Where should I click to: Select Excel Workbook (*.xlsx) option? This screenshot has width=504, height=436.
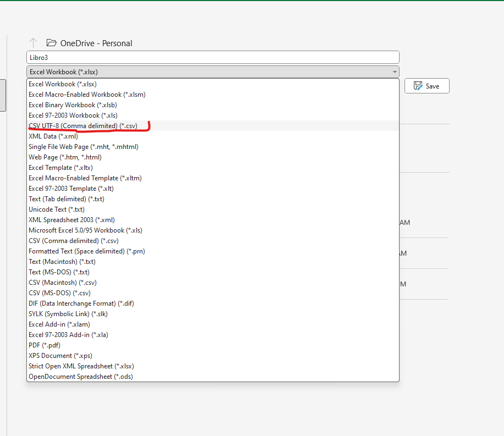tap(213, 84)
